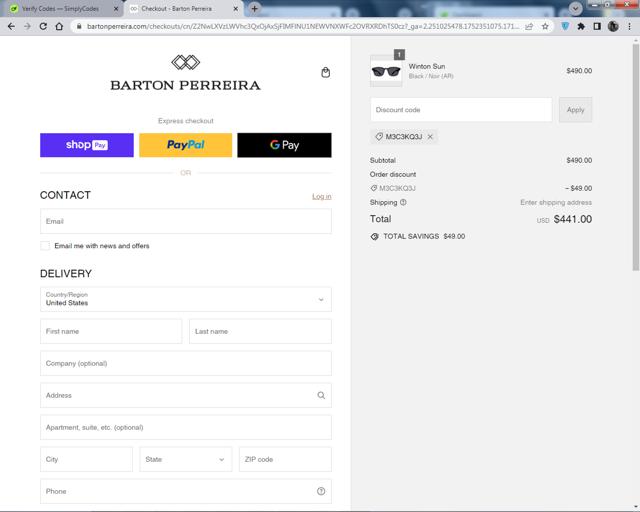The image size is (640, 512).
Task: Close the Verify Codes tab
Action: click(116, 9)
